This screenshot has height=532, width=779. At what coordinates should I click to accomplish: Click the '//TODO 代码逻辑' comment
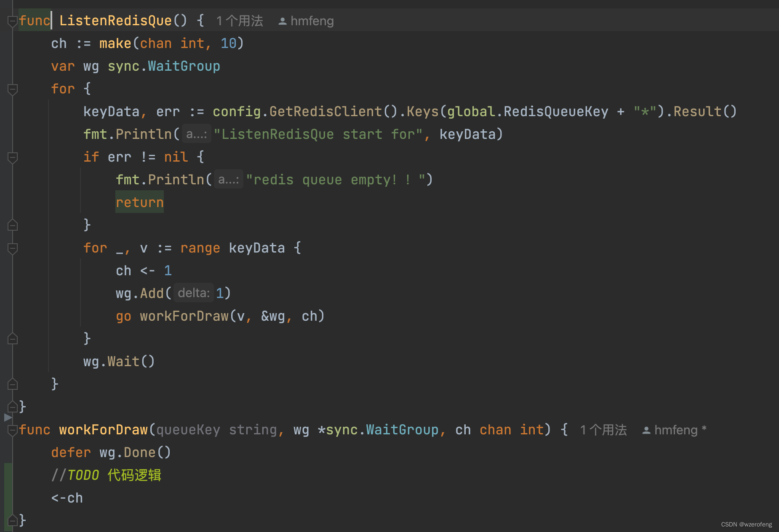pos(106,476)
